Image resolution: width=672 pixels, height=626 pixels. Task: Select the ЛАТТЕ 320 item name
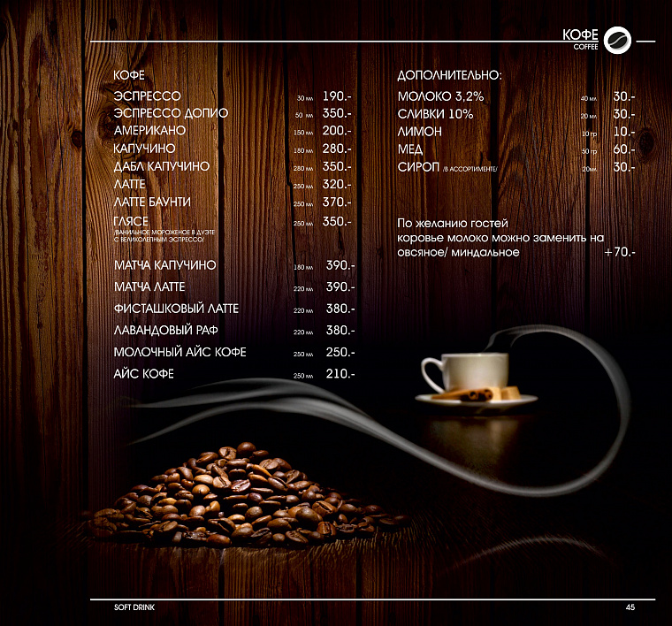pyautogui.click(x=129, y=184)
